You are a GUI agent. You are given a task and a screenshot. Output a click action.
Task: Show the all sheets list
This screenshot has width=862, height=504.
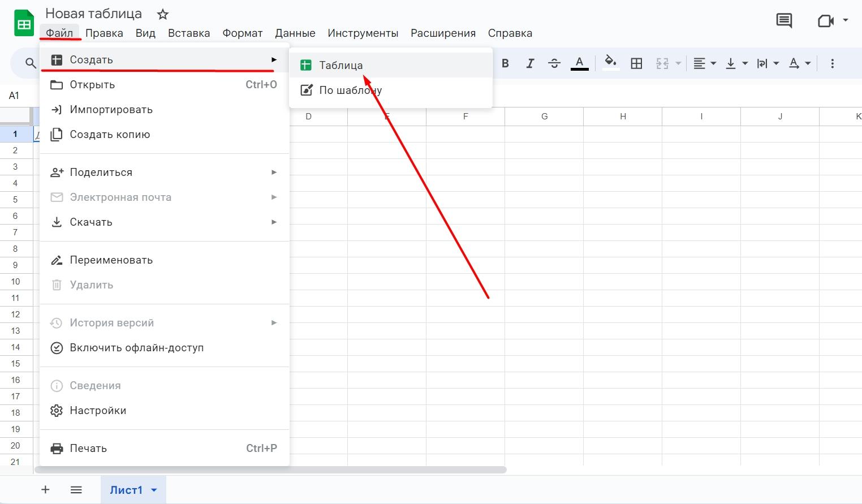(x=76, y=490)
